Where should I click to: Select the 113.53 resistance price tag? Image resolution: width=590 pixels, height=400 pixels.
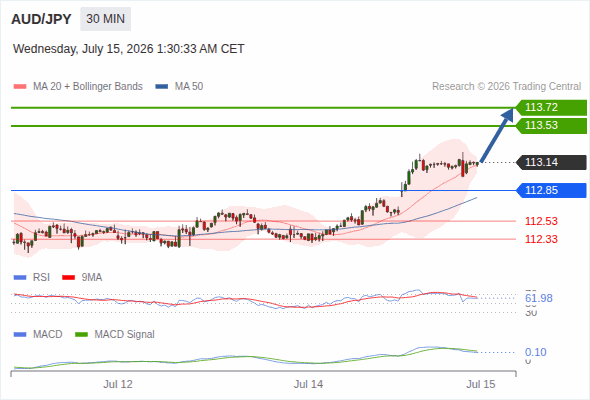[551, 126]
